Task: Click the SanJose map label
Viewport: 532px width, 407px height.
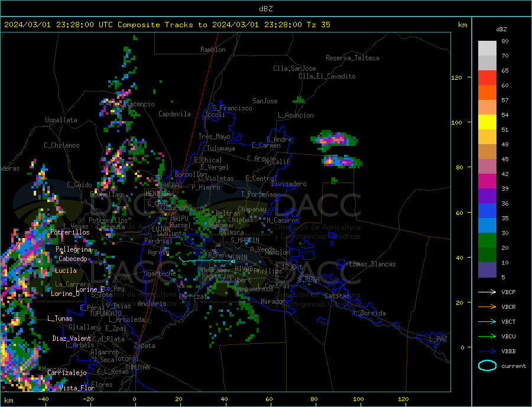Action: tap(265, 101)
